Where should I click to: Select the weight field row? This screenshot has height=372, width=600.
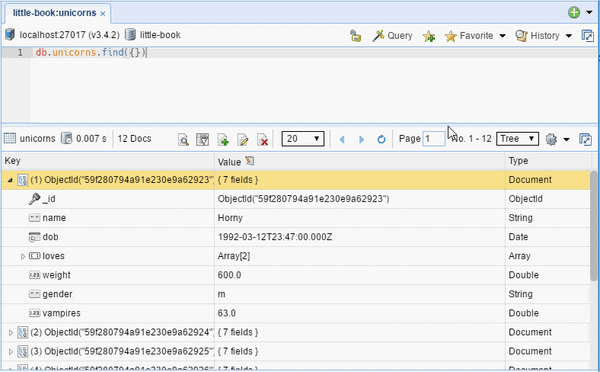(x=296, y=275)
